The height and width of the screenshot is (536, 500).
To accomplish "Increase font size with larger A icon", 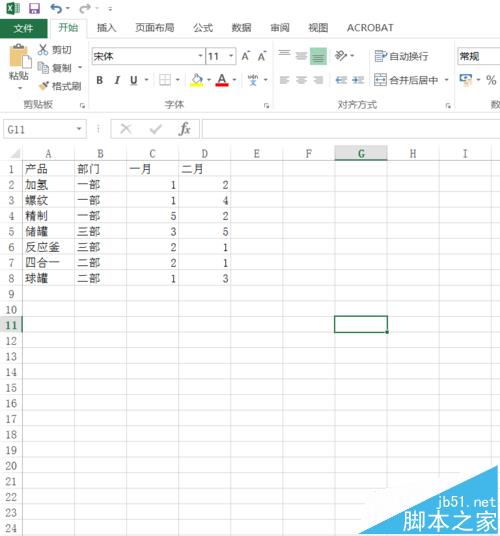I will (x=245, y=56).
